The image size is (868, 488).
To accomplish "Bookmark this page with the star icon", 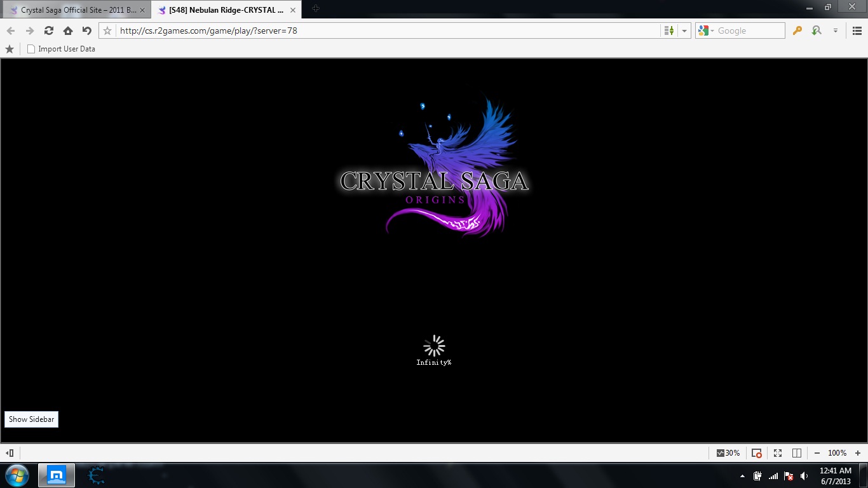I will tap(107, 30).
